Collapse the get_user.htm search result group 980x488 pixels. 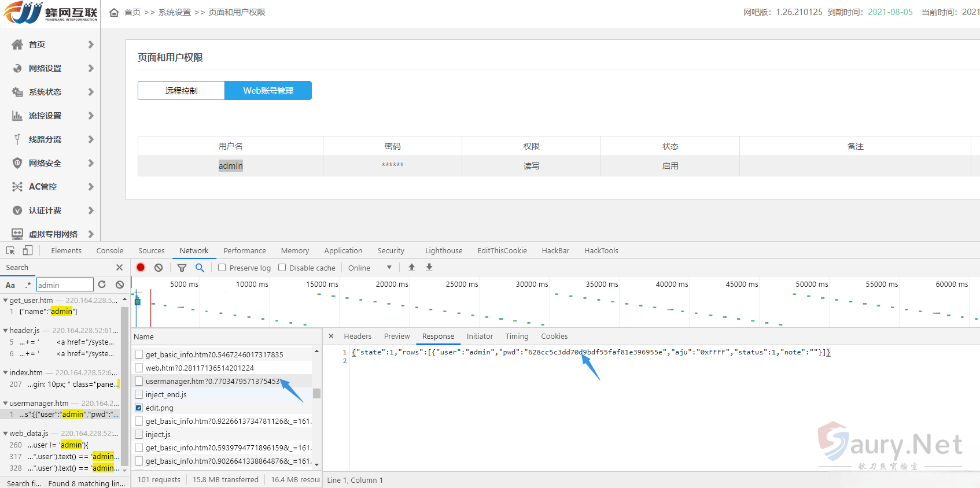pos(5,301)
